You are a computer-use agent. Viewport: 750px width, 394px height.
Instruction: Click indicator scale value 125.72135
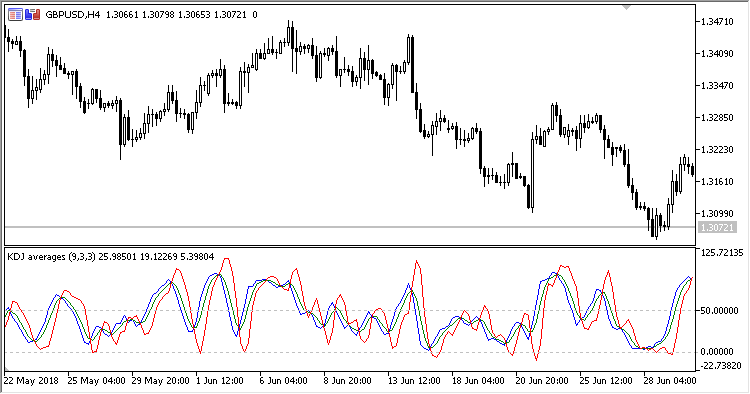coord(721,252)
